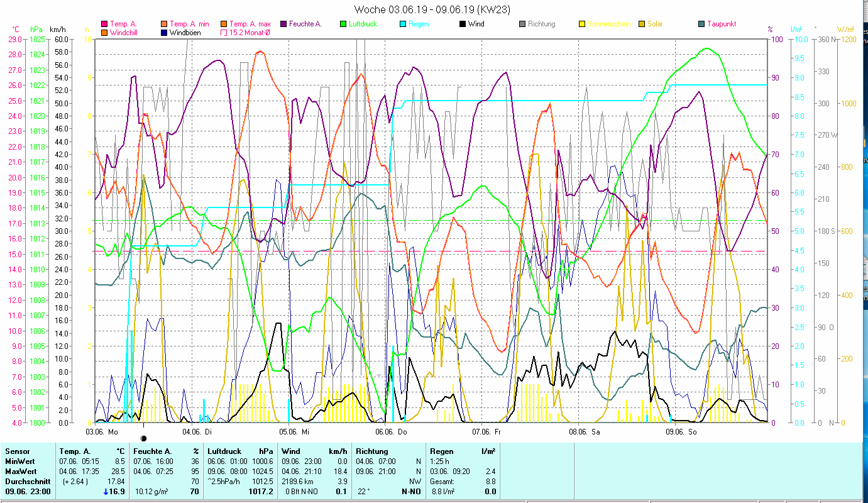Click the Windchill legend color square

pos(104,32)
